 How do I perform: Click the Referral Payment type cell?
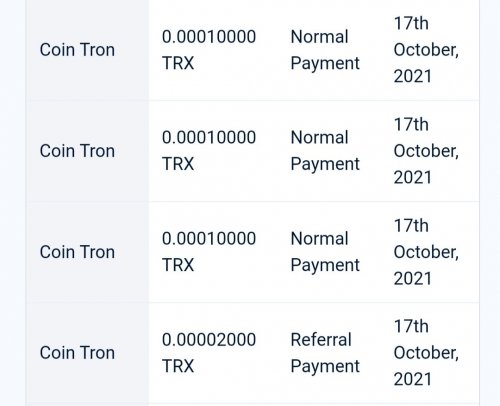325,353
